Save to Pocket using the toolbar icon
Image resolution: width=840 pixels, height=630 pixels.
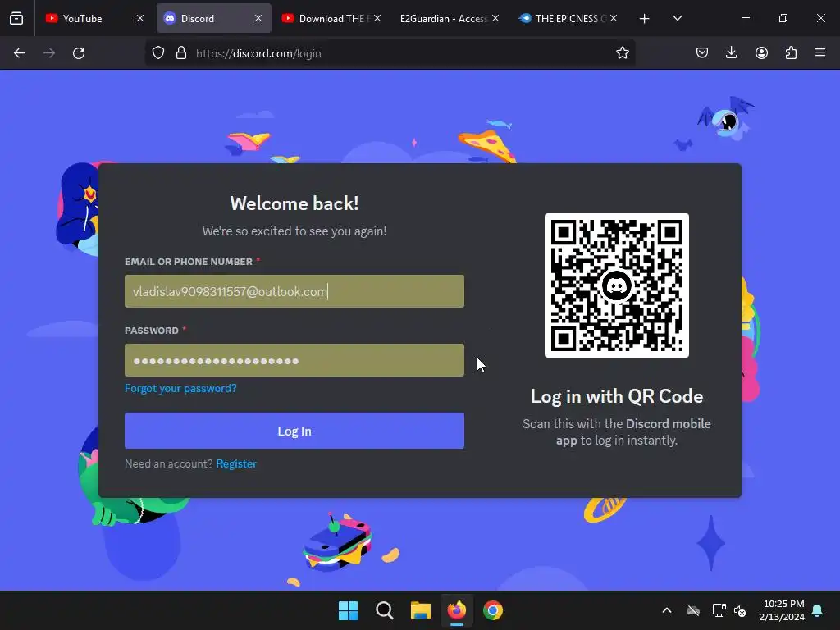(702, 53)
